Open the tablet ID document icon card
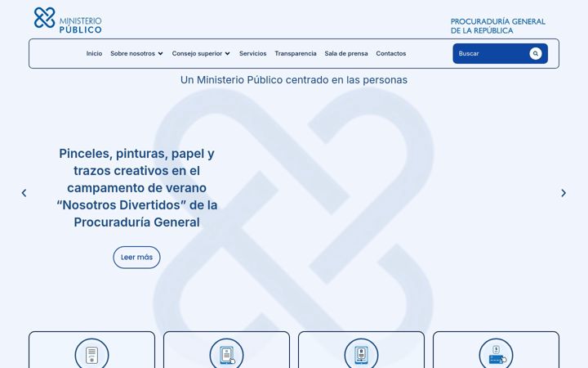This screenshot has width=588, height=368. (361, 353)
